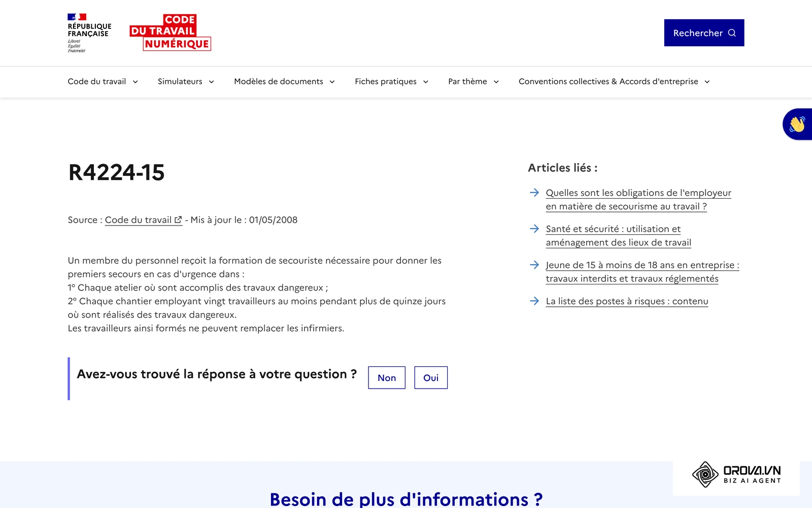Open 'Quelles sont les obligations de l'employeur' link
The width and height of the screenshot is (812, 508).
[x=638, y=200]
